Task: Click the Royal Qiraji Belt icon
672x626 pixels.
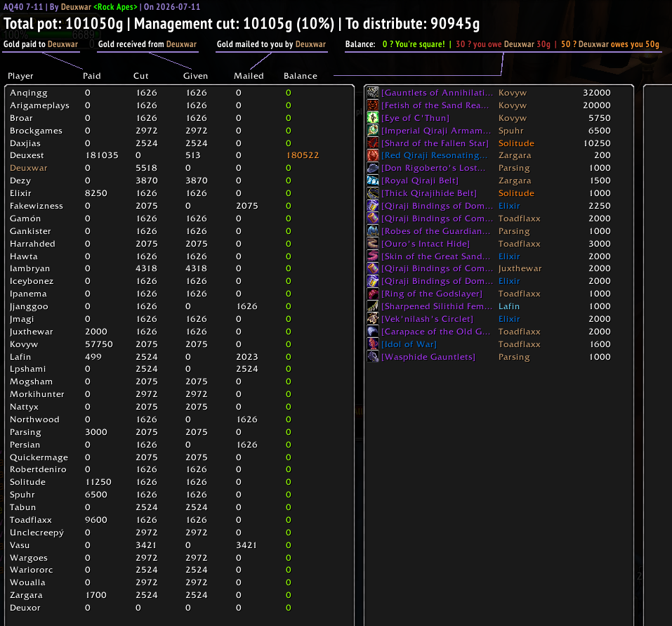Action: click(373, 181)
